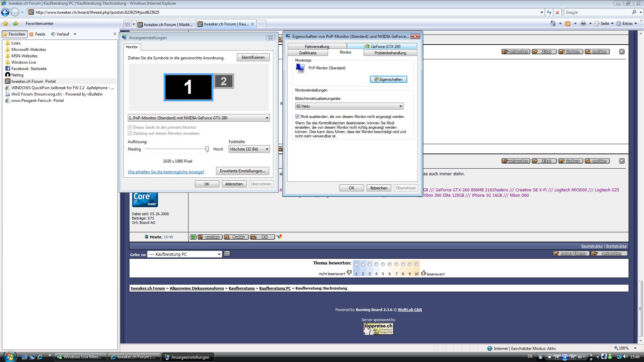Toggle 'Desktop auf diesen Monitor erweitern' checkbox
This screenshot has width=644, height=362.
[130, 133]
